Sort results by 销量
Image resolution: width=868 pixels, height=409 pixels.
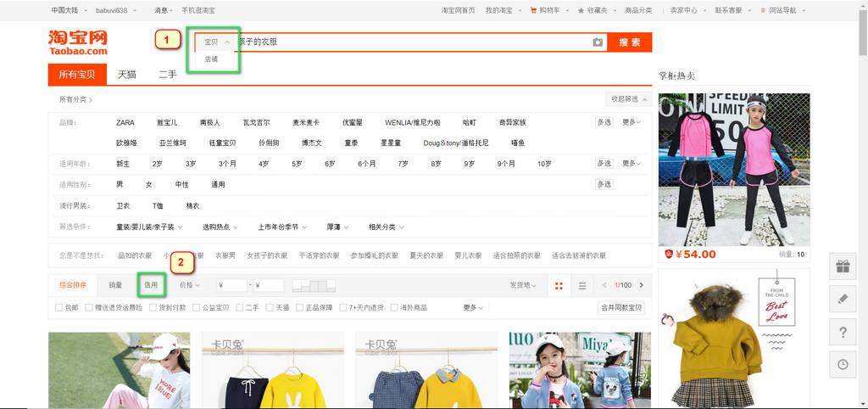115,285
